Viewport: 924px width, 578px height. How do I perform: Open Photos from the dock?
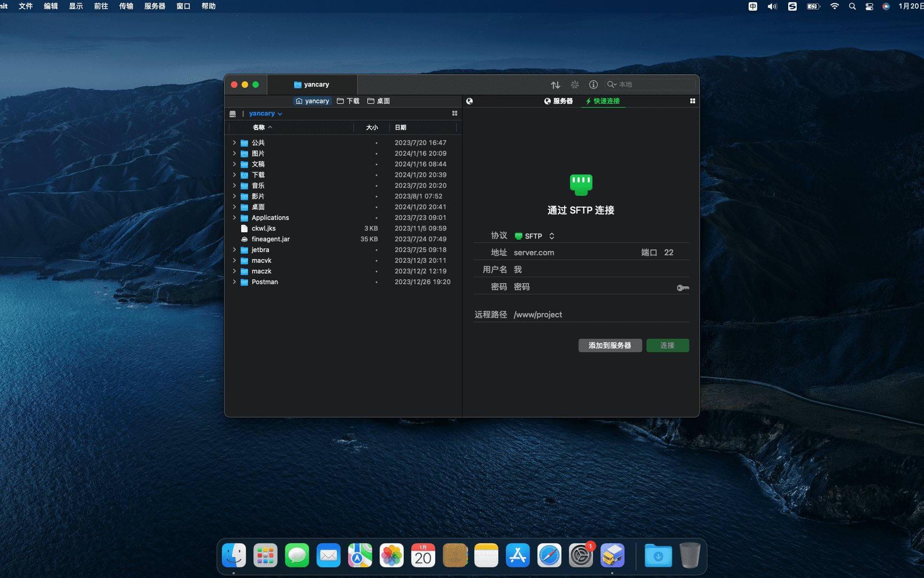click(x=391, y=556)
